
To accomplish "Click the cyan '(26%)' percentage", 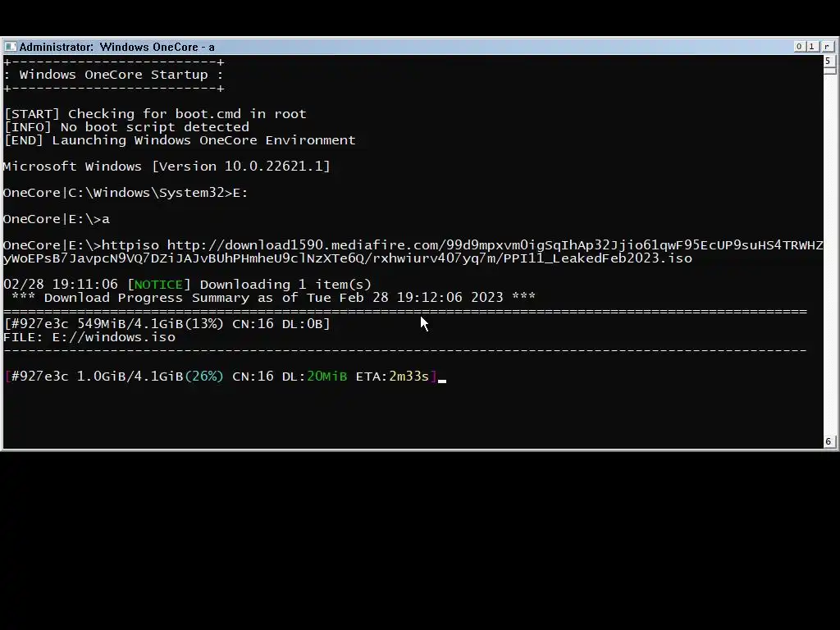I will (203, 376).
